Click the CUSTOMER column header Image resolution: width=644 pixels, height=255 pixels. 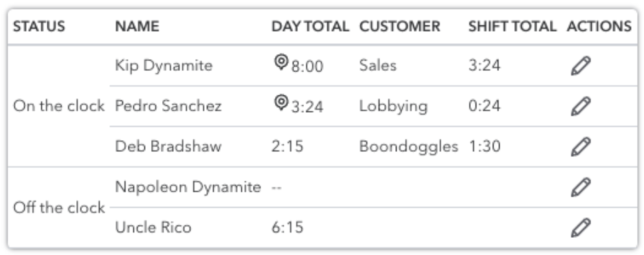coord(399,27)
